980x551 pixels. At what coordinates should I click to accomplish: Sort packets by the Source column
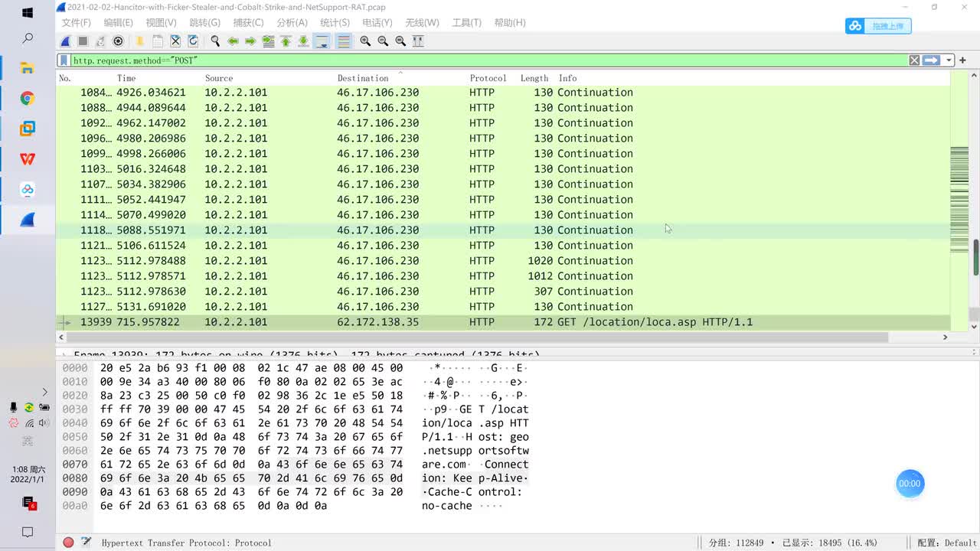pyautogui.click(x=219, y=78)
